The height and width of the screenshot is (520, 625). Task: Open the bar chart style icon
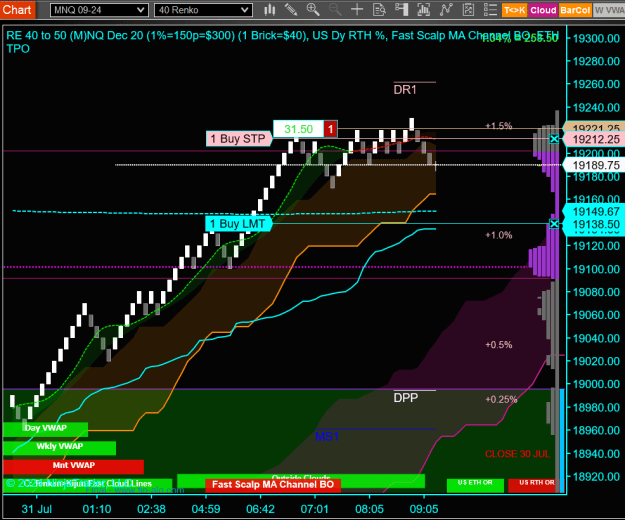point(269,10)
